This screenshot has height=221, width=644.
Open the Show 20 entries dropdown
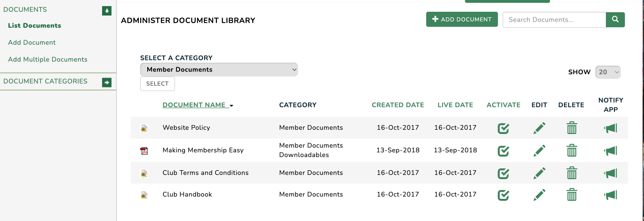(x=608, y=72)
